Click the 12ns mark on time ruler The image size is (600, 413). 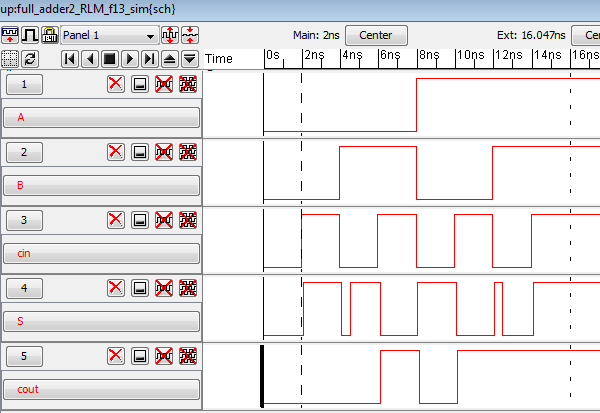509,55
